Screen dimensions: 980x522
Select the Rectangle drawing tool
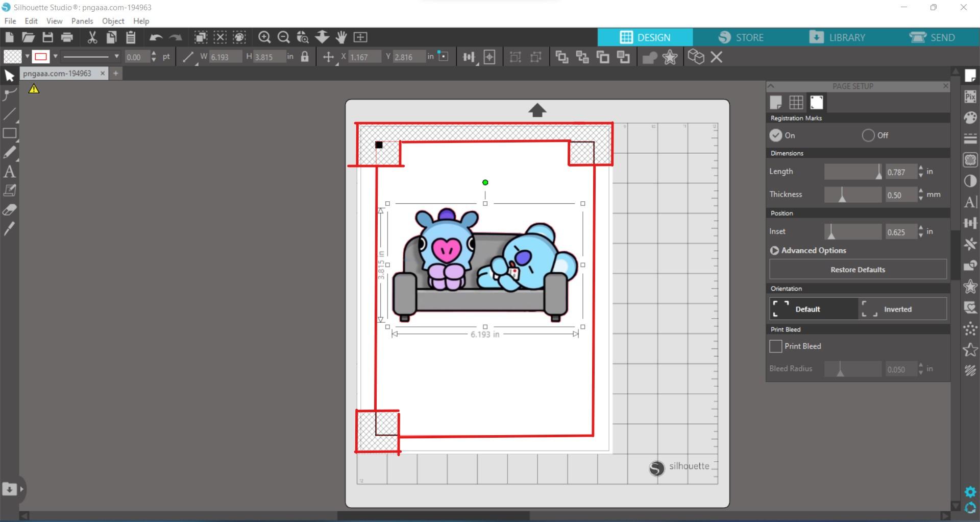point(9,133)
